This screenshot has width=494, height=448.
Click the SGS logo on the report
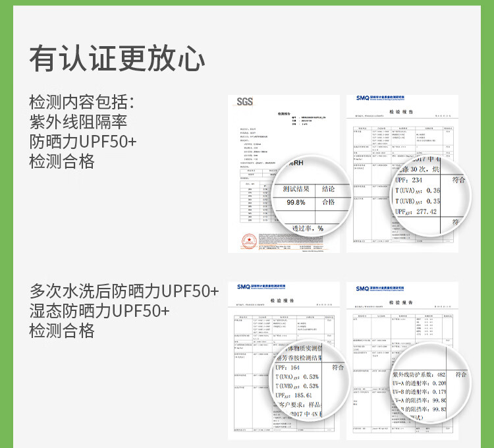[244, 101]
